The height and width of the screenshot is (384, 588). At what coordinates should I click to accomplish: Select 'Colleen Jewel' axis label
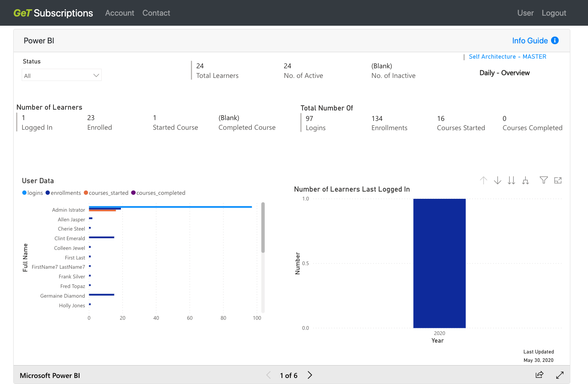(x=70, y=248)
